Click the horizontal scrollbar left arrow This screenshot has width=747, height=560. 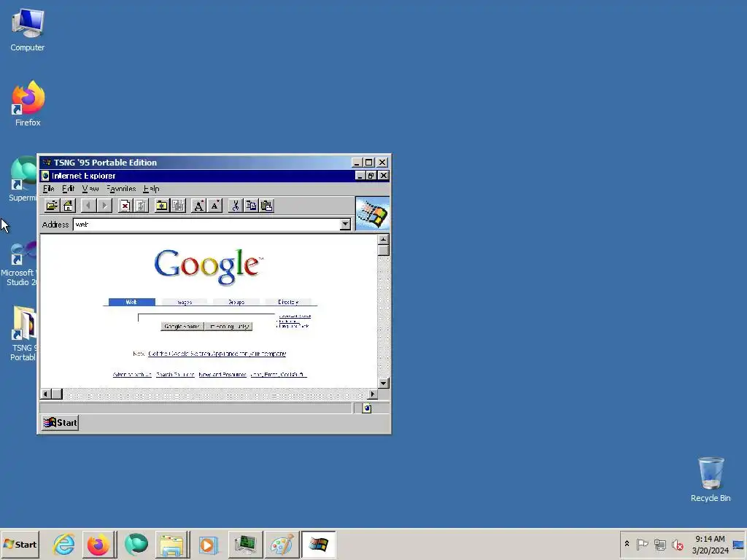point(46,394)
